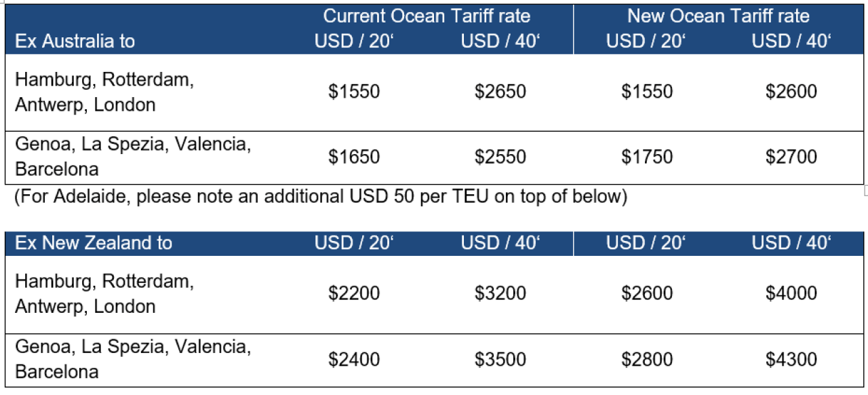868x395 pixels.
Task: Click the $3200 rate cell
Action: coord(500,293)
